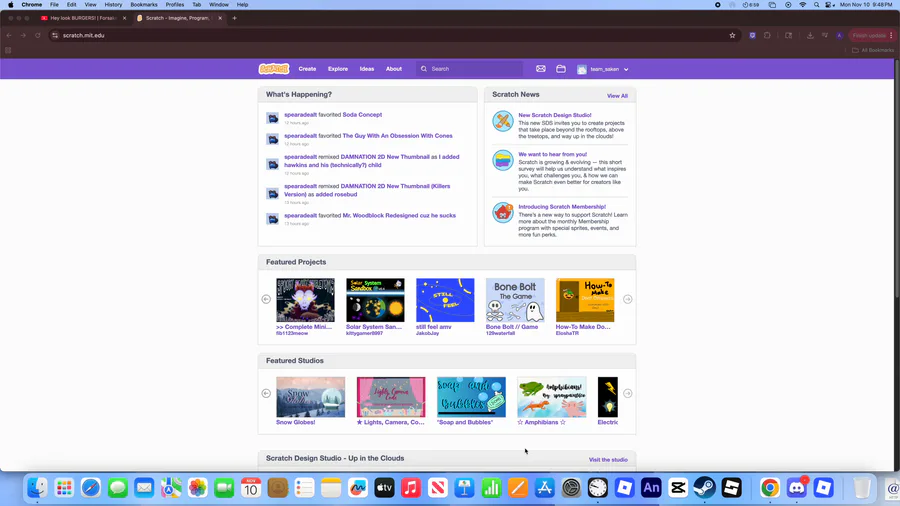Open Finder from the Dock

37,488
